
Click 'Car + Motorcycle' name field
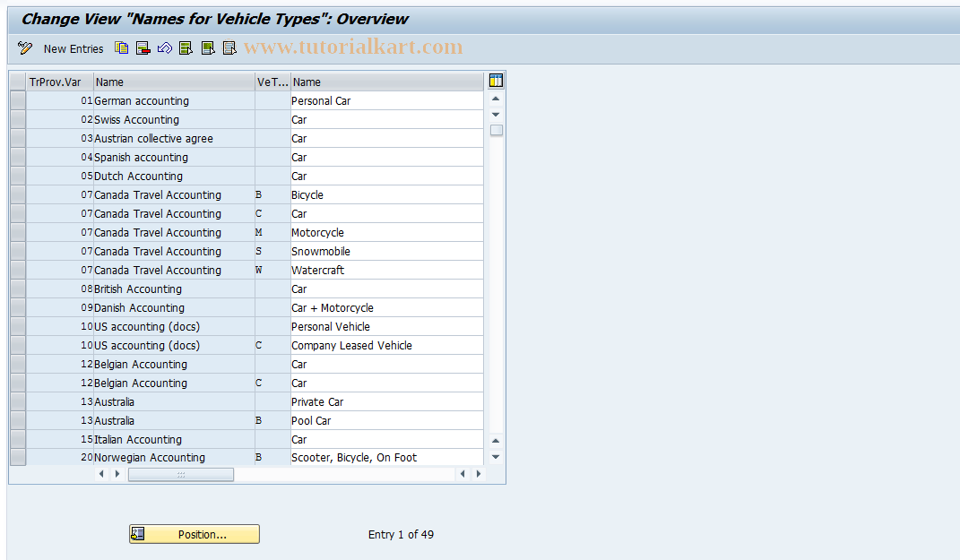click(x=387, y=308)
